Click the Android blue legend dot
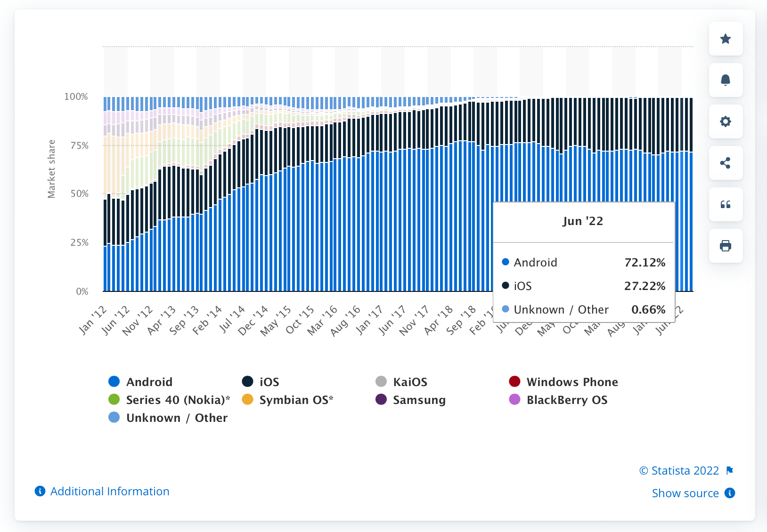This screenshot has height=532, width=767. tap(114, 381)
